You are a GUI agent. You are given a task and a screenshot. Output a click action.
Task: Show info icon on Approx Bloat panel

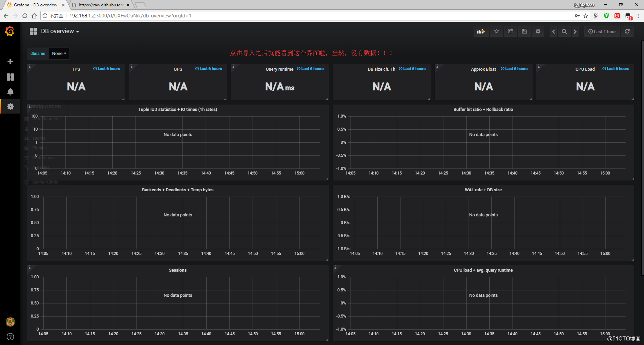pyautogui.click(x=437, y=66)
